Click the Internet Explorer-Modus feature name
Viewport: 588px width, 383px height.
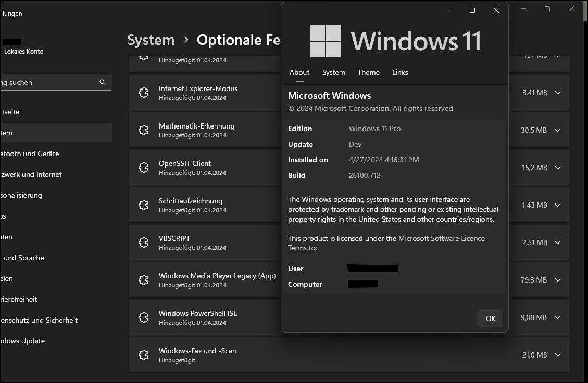pyautogui.click(x=198, y=89)
